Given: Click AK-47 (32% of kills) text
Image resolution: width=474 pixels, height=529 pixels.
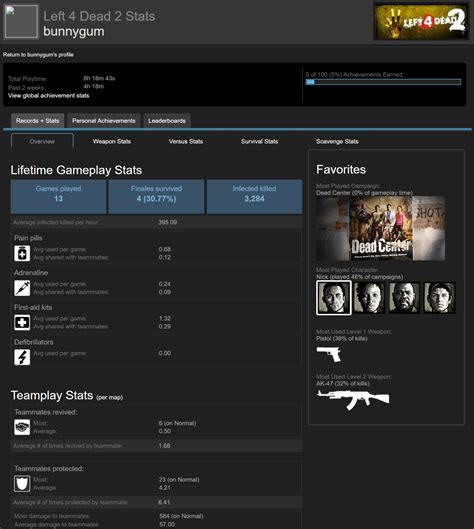Looking at the screenshot, I should pos(343,384).
